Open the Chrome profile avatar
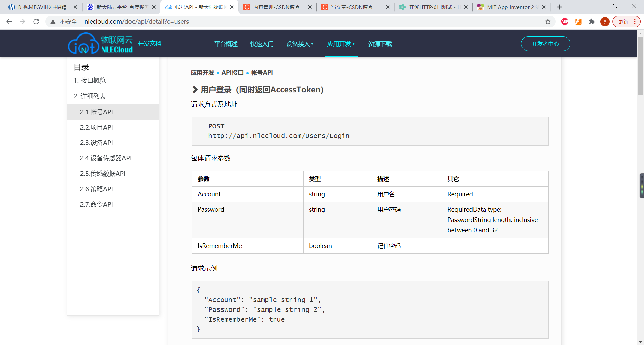 (x=605, y=22)
